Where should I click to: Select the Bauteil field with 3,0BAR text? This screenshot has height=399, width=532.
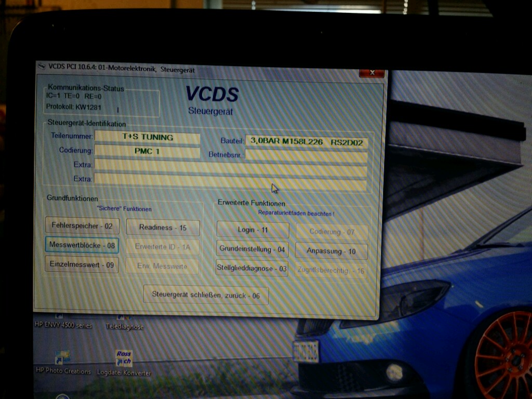coord(307,141)
